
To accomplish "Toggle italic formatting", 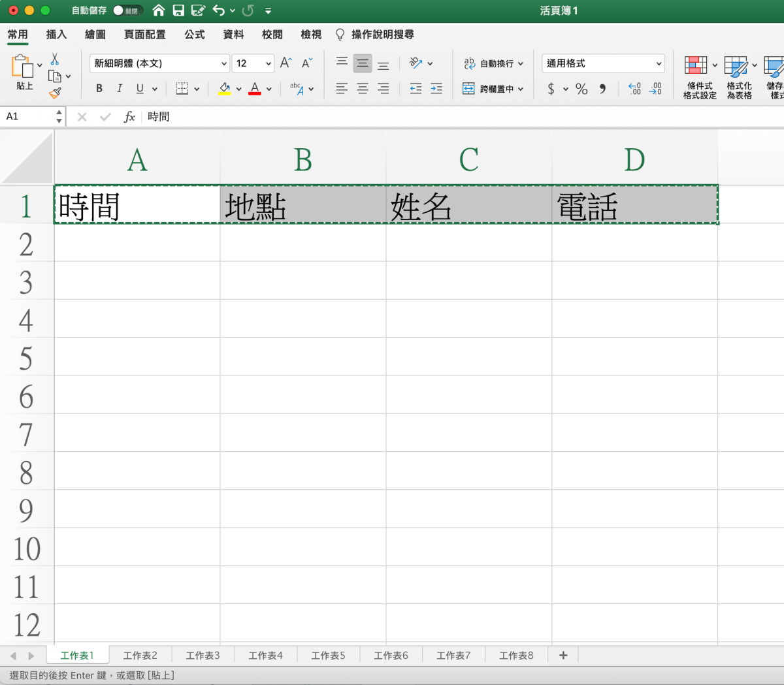I will click(120, 89).
